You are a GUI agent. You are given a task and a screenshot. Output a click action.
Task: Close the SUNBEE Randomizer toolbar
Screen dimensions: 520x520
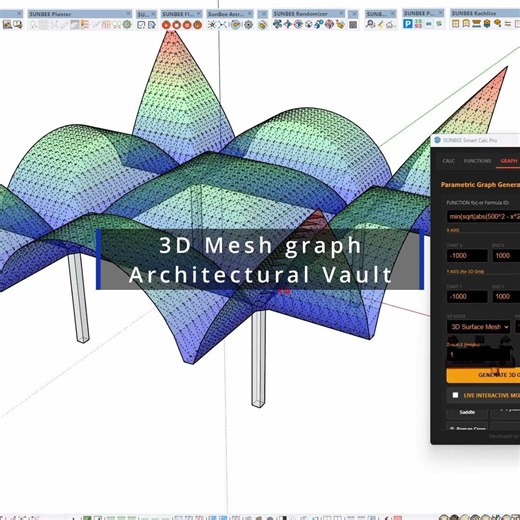click(341, 13)
